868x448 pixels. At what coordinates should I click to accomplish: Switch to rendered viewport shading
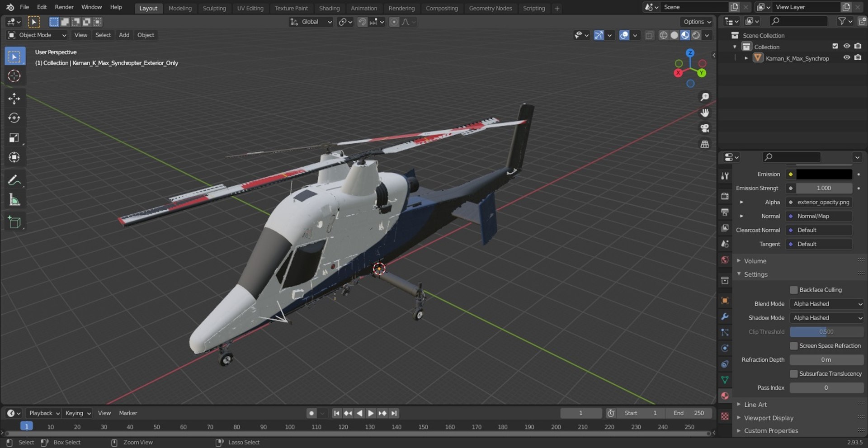pos(696,35)
